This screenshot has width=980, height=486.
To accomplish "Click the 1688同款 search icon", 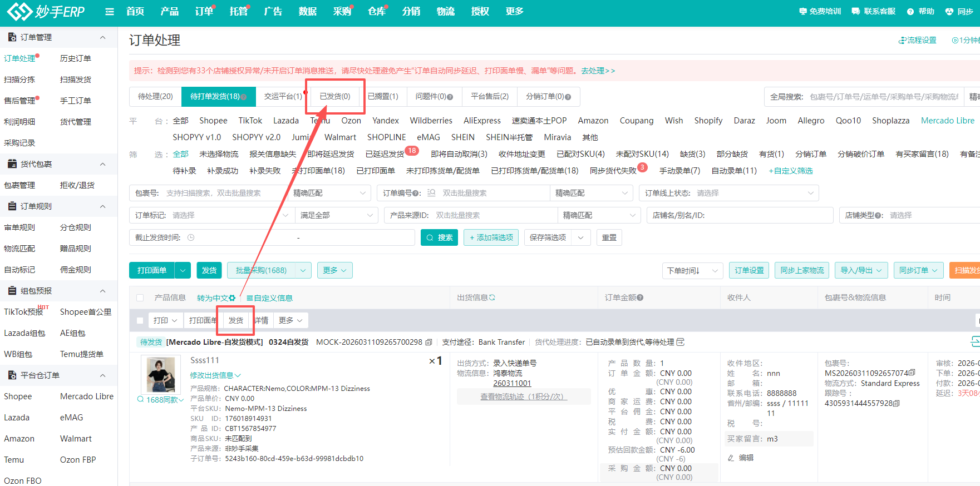I will tap(141, 399).
